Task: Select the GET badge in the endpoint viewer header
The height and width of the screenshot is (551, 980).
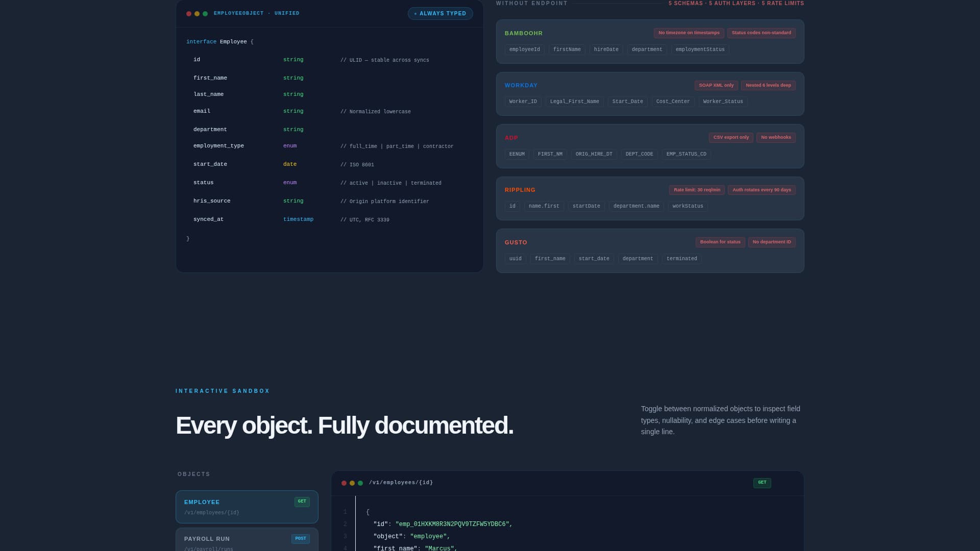Action: click(x=762, y=482)
